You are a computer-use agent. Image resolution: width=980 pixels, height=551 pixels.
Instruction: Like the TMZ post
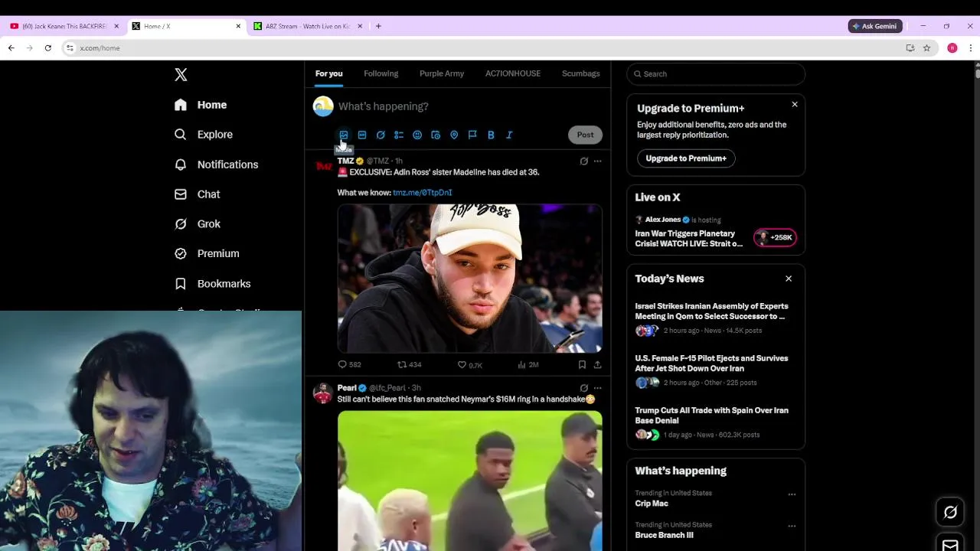469,365
